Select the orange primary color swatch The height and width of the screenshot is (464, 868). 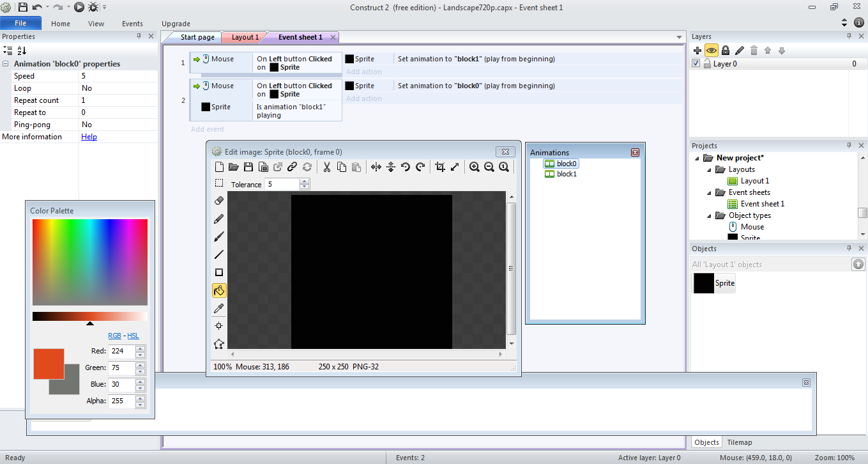pyautogui.click(x=49, y=364)
